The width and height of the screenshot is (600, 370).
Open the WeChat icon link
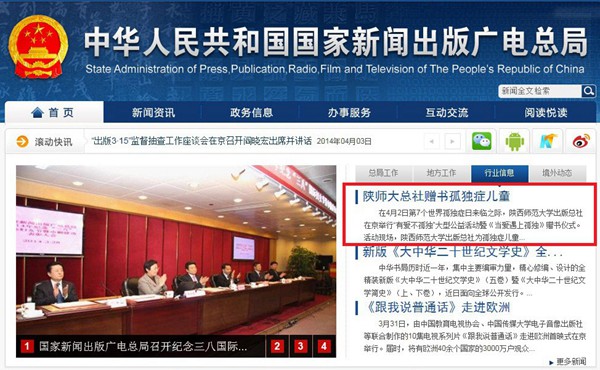(481, 142)
